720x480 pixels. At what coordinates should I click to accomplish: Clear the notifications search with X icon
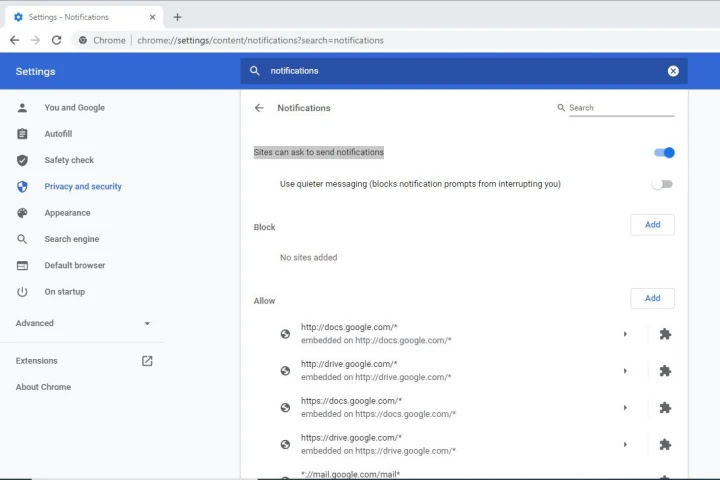point(673,71)
